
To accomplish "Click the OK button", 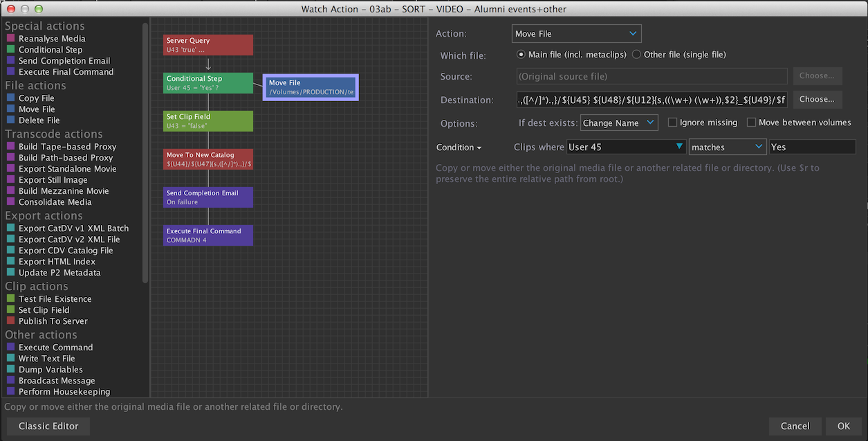I will [x=843, y=426].
